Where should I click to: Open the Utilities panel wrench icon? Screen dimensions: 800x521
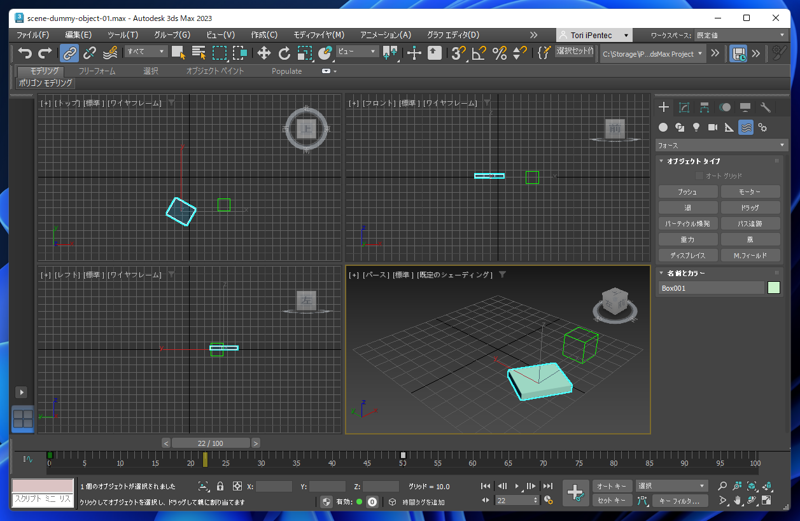tap(765, 107)
